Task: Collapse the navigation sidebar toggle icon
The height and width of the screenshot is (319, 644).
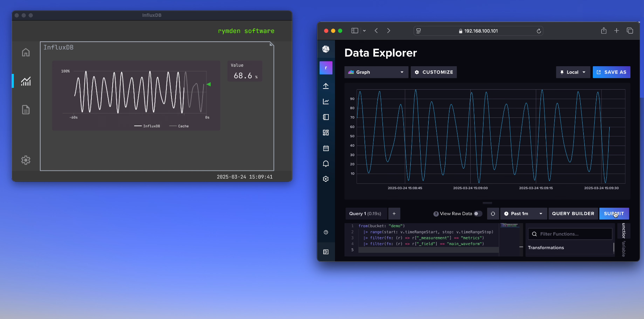Action: (326, 252)
